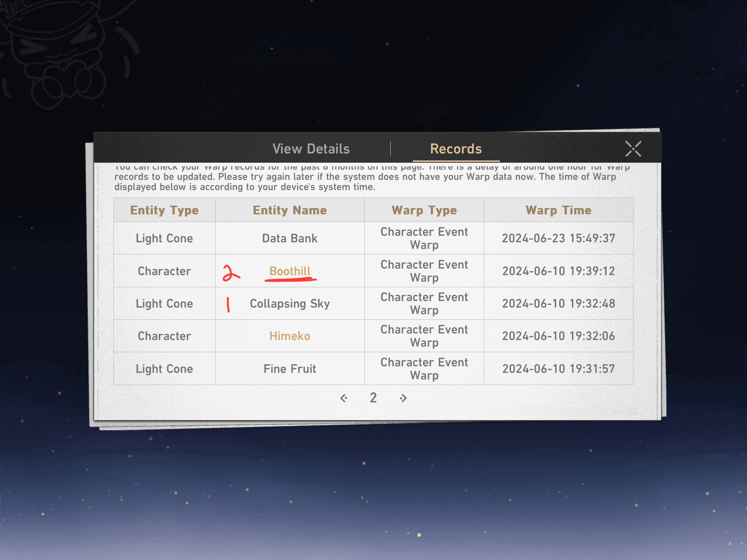
Task: Select the Boothill character name
Action: pyautogui.click(x=290, y=271)
